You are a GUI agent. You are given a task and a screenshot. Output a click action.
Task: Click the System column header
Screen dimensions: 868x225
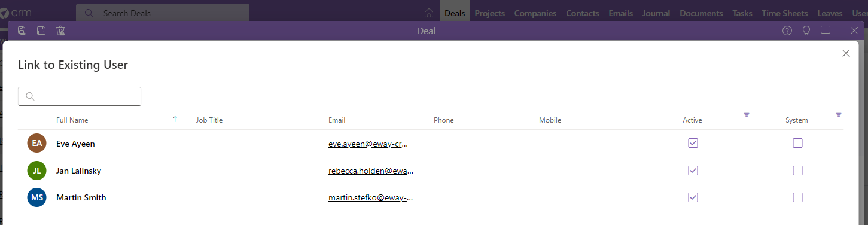(797, 120)
